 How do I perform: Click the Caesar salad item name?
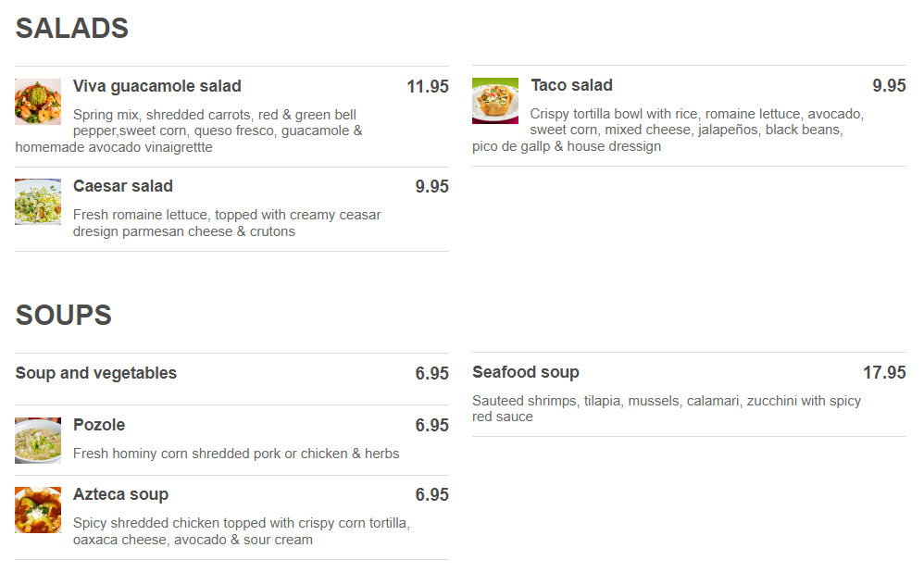click(x=123, y=186)
